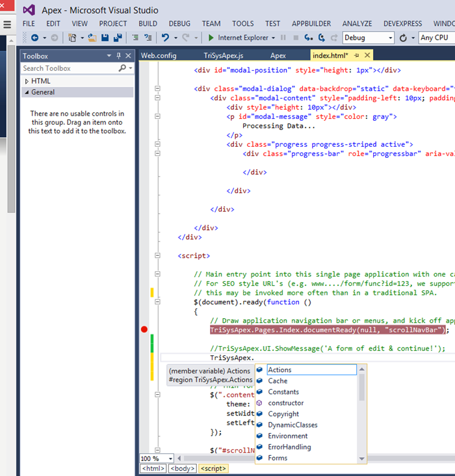Viewport: 455px width, 476px height.
Task: Click the pin icon on index.html tab
Action: click(356, 55)
